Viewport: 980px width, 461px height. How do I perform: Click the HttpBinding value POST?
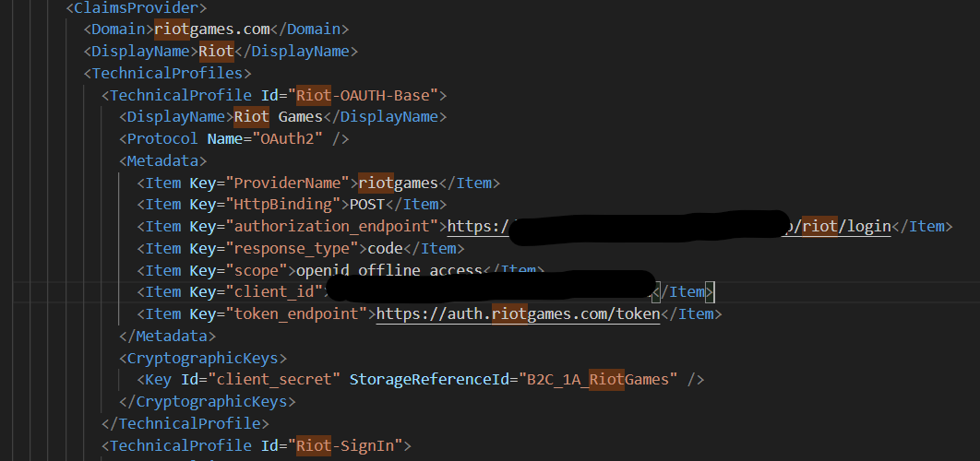367,205
